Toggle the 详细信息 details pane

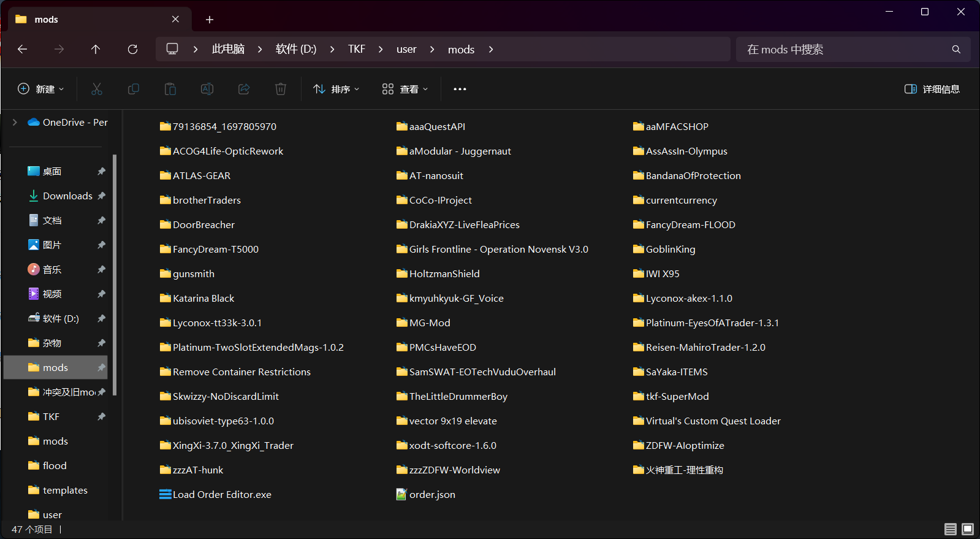click(932, 90)
